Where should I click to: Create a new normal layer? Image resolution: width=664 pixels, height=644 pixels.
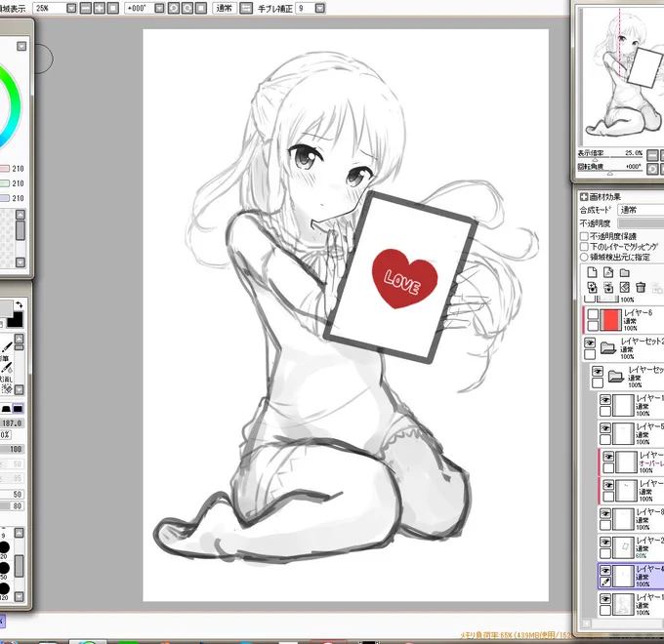[x=592, y=272]
